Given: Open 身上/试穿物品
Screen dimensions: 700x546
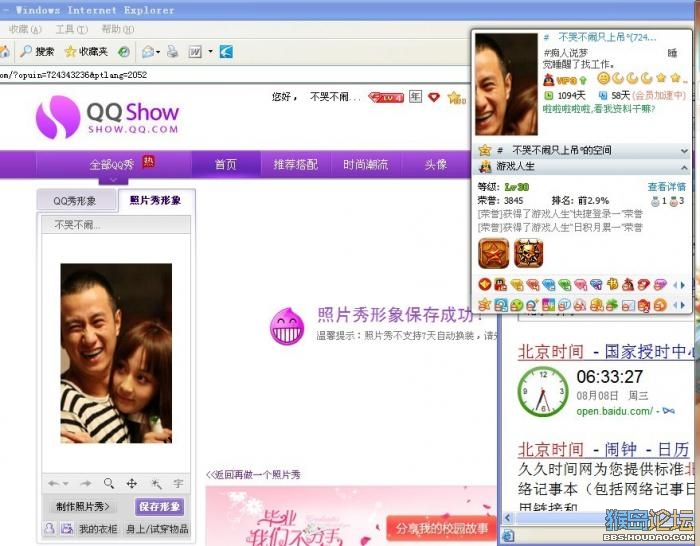Looking at the screenshot, I should click(x=157, y=529).
